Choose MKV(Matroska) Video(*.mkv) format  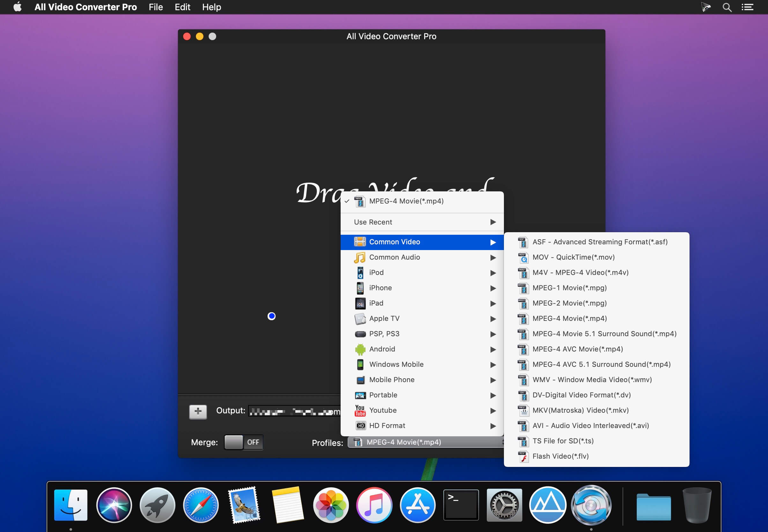(x=580, y=410)
